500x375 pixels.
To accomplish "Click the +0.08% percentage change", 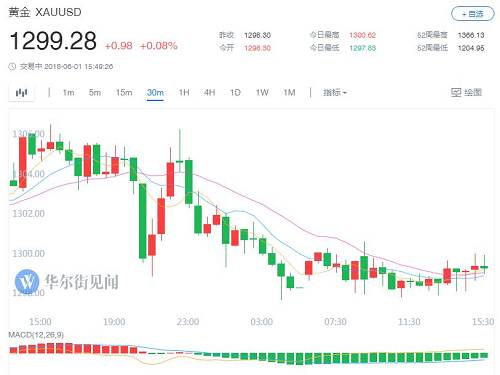I will click(159, 46).
